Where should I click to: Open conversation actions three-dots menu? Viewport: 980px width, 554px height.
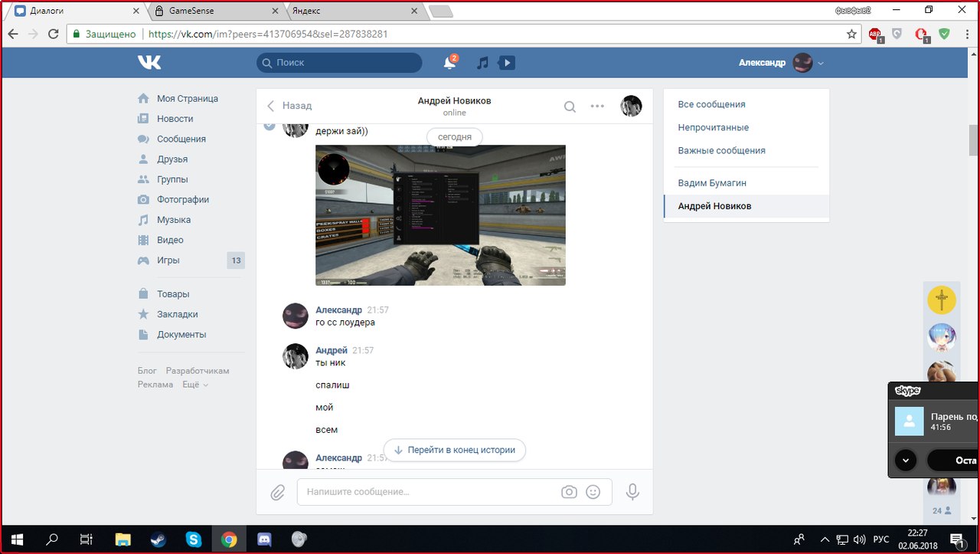tap(597, 107)
